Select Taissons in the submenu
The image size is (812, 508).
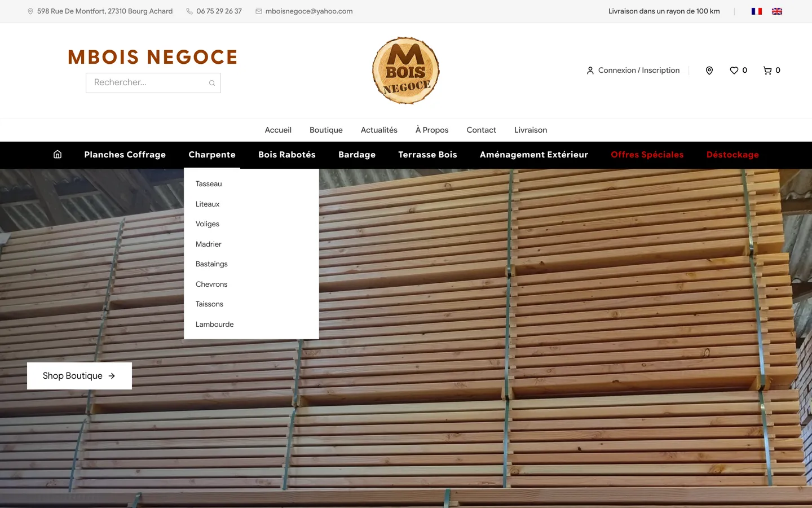click(x=209, y=304)
